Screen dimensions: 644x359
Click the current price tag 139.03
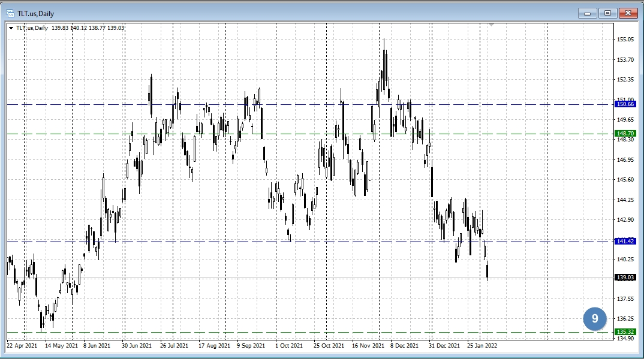click(x=625, y=277)
